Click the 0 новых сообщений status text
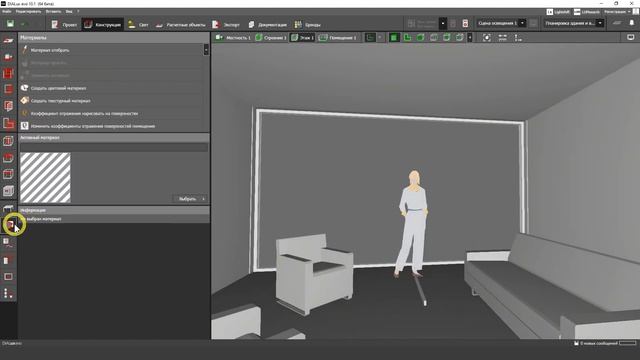This screenshot has width=640, height=360. [599, 343]
